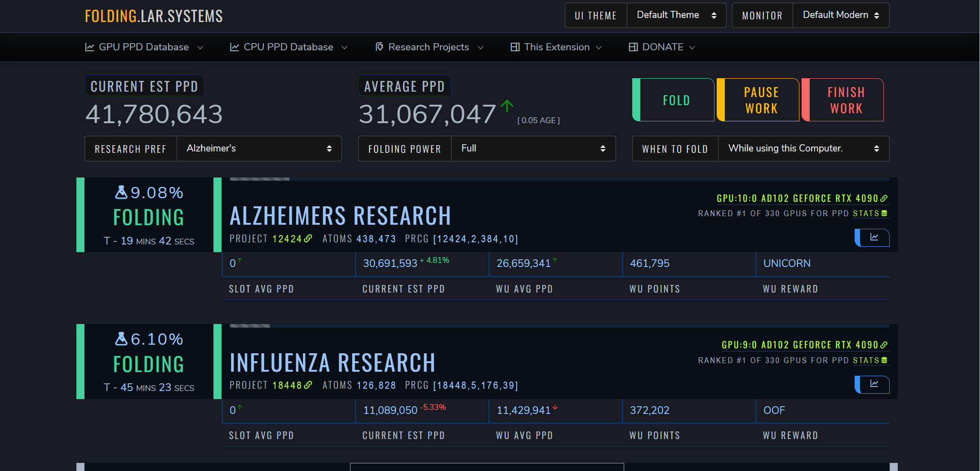This screenshot has height=471, width=980.
Task: Click the [0.05 AGE] label
Action: tap(539, 120)
